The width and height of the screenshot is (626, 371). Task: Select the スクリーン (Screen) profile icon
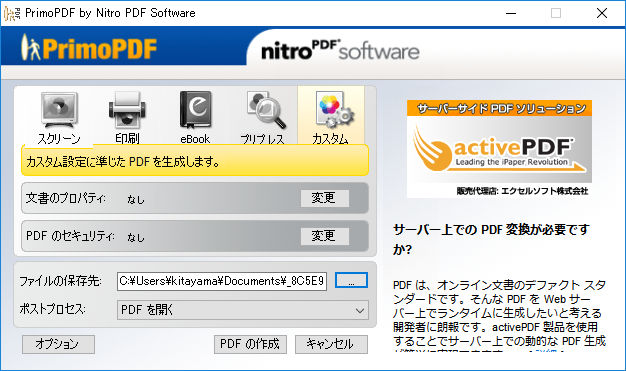coord(59,110)
